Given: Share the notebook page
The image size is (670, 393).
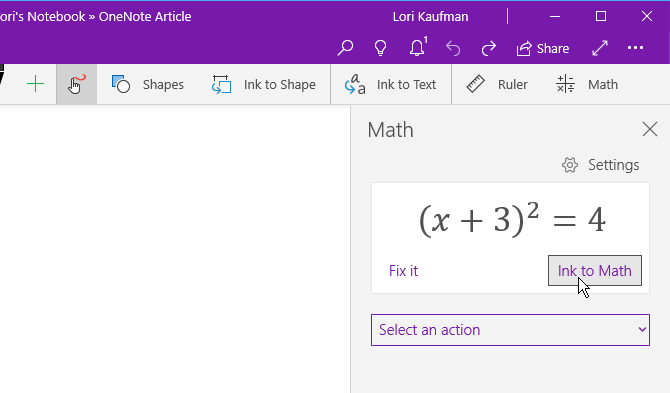Looking at the screenshot, I should 543,49.
